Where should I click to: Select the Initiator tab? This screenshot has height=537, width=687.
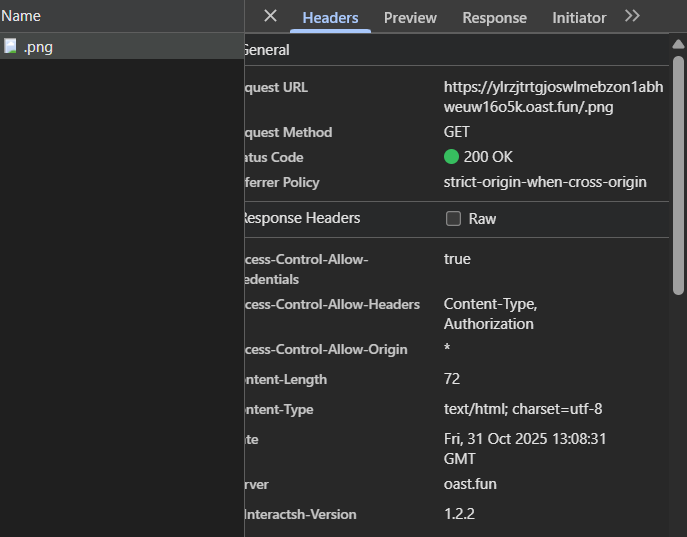[579, 18]
